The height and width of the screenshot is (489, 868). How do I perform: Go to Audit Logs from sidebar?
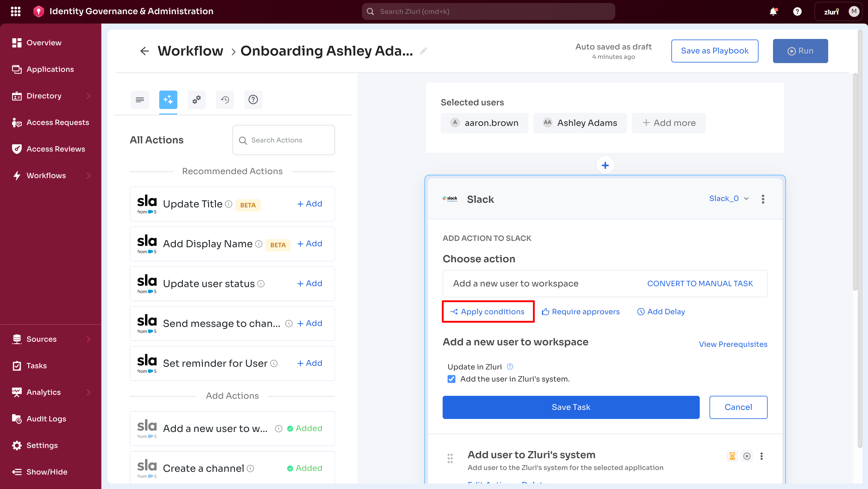click(x=46, y=418)
